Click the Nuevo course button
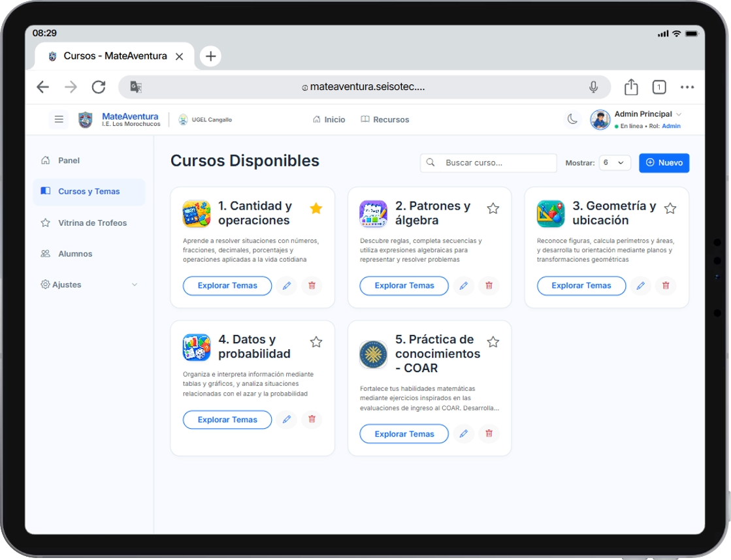731x560 pixels. coord(664,163)
